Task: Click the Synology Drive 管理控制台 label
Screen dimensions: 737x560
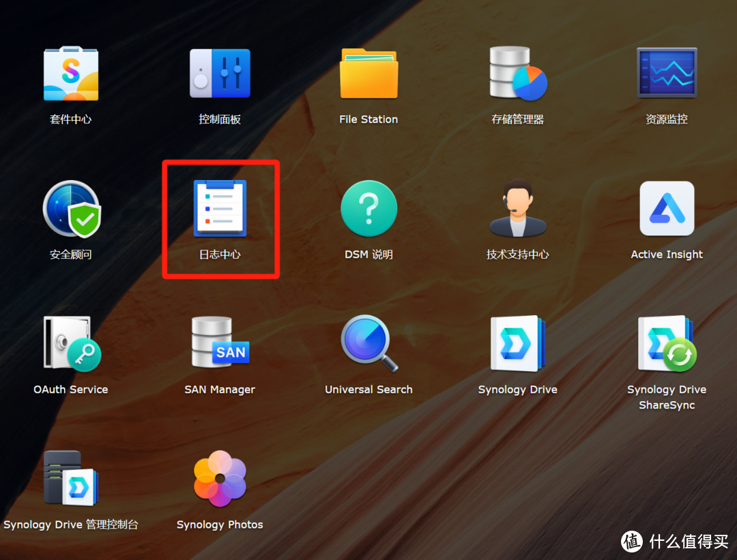Action: 71,525
